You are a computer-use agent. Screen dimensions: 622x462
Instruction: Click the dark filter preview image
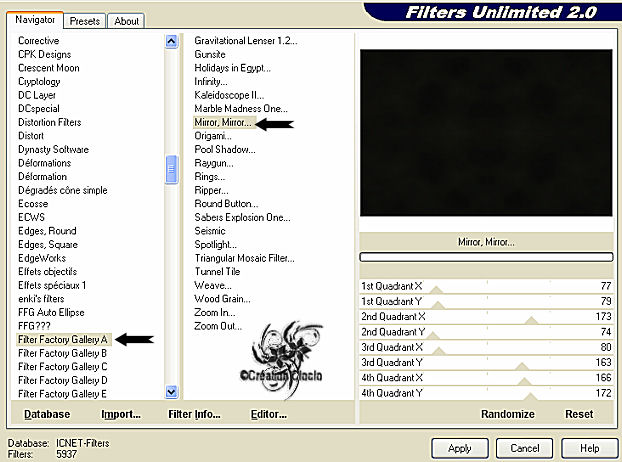pos(485,132)
